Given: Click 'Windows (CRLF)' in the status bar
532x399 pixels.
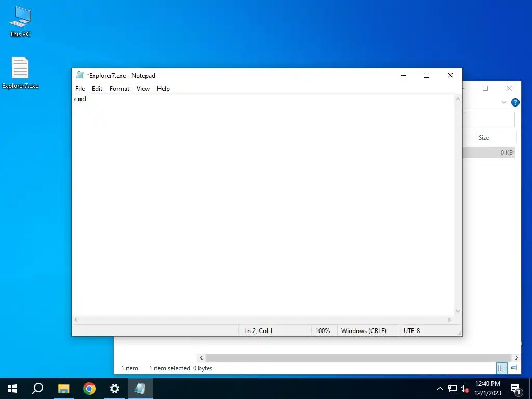Looking at the screenshot, I should 364,330.
